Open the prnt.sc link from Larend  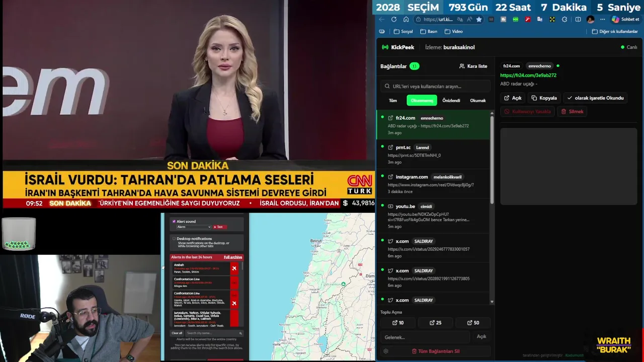(x=433, y=154)
